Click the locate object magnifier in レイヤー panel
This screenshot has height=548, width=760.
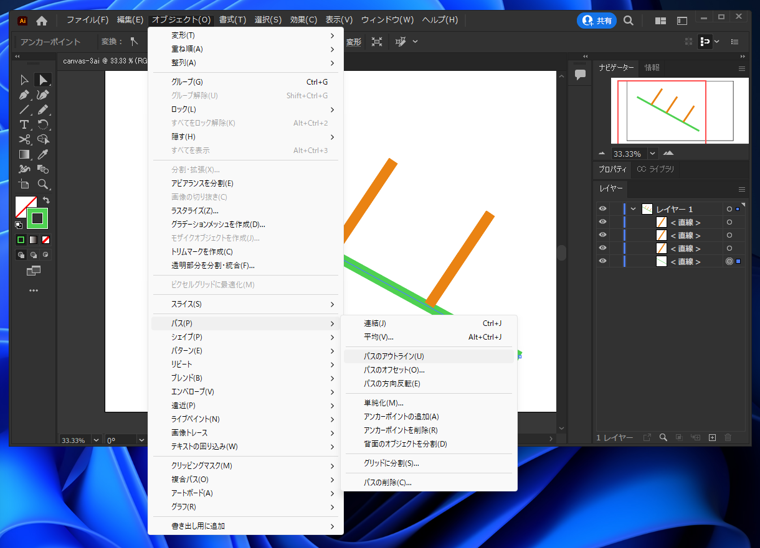[663, 438]
